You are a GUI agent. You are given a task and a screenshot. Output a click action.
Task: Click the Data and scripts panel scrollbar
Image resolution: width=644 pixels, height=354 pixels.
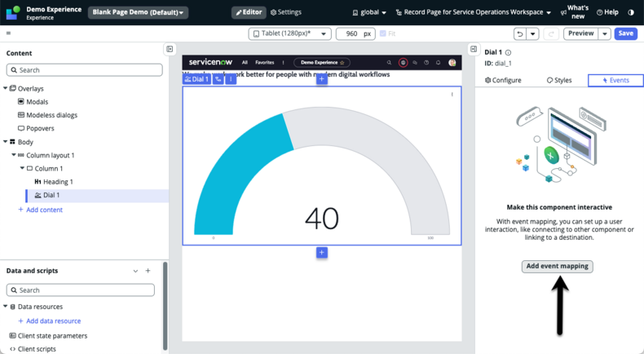(x=165, y=306)
